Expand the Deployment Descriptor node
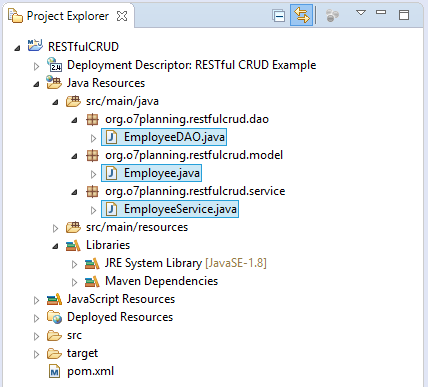Screen dimensions: 428x387 point(36,66)
